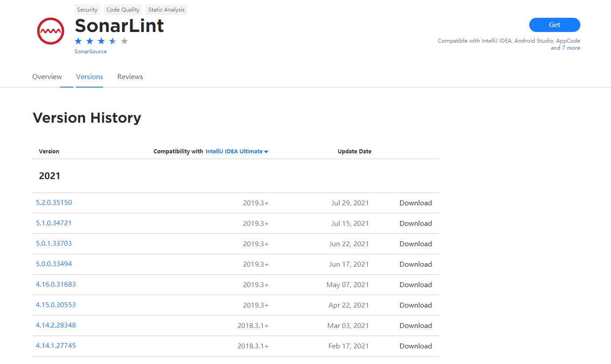Click the Security tag
Screen dimensions: 611x364
pos(87,10)
